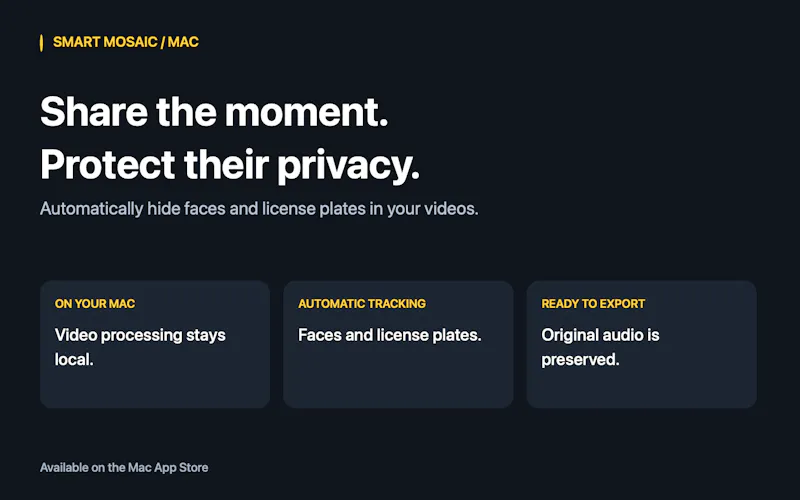Open the READY TO EXPORT card label
The image size is (800, 500).
(593, 304)
